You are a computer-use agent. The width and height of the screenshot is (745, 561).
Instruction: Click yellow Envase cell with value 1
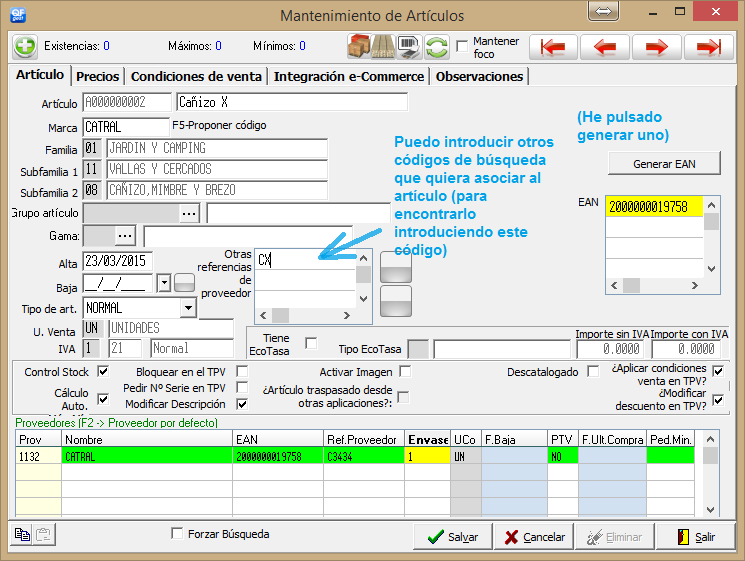tap(427, 456)
